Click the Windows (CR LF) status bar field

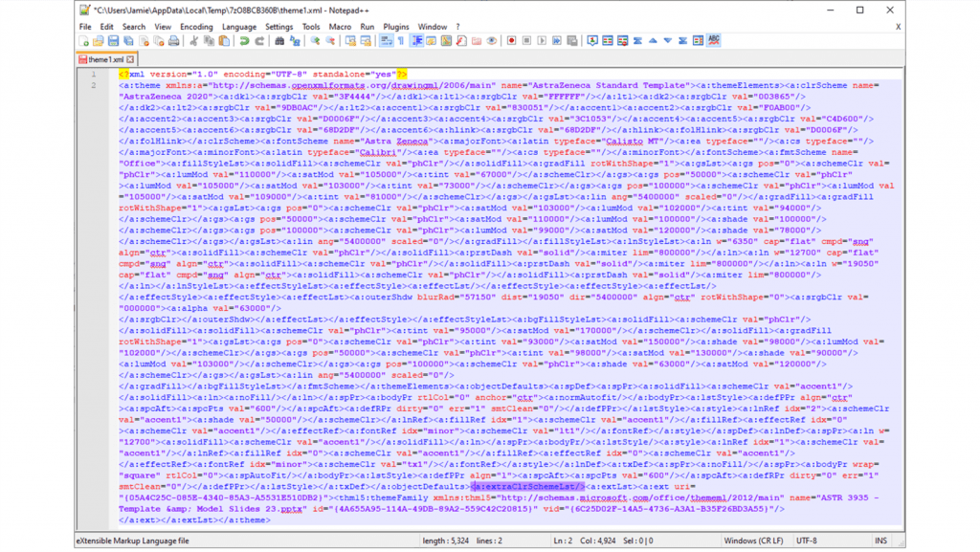pyautogui.click(x=753, y=541)
